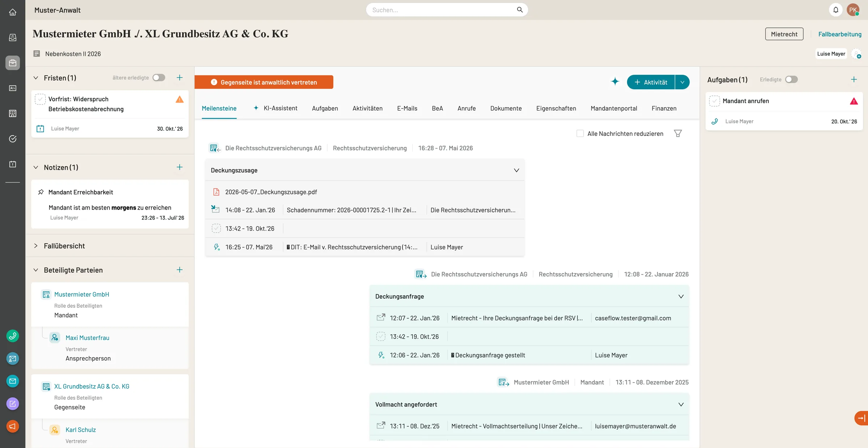Toggle Erledigte switch in Aufgaben
Viewport: 868px width, 448px height.
(x=791, y=79)
